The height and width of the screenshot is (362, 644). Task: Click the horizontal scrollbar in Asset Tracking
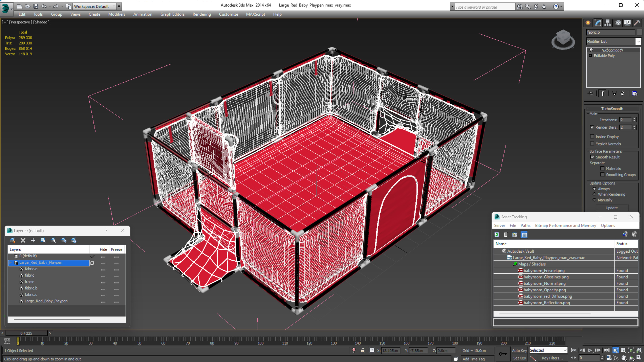coord(544,314)
